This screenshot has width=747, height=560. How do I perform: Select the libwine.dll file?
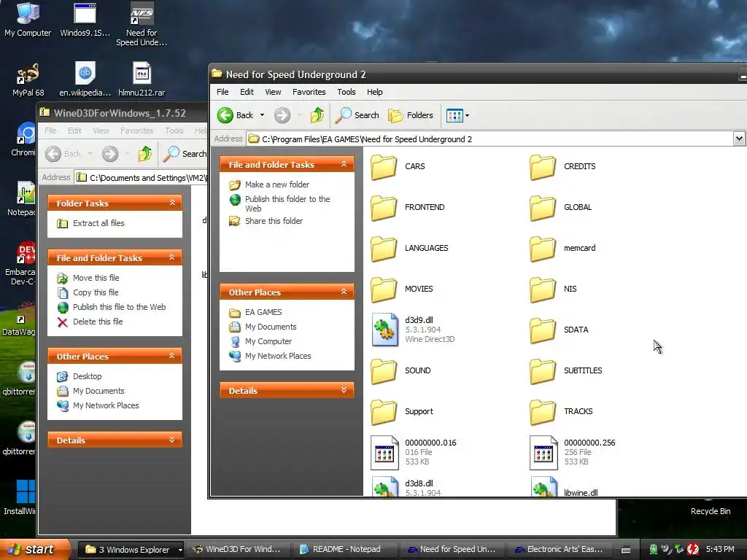click(x=564, y=488)
